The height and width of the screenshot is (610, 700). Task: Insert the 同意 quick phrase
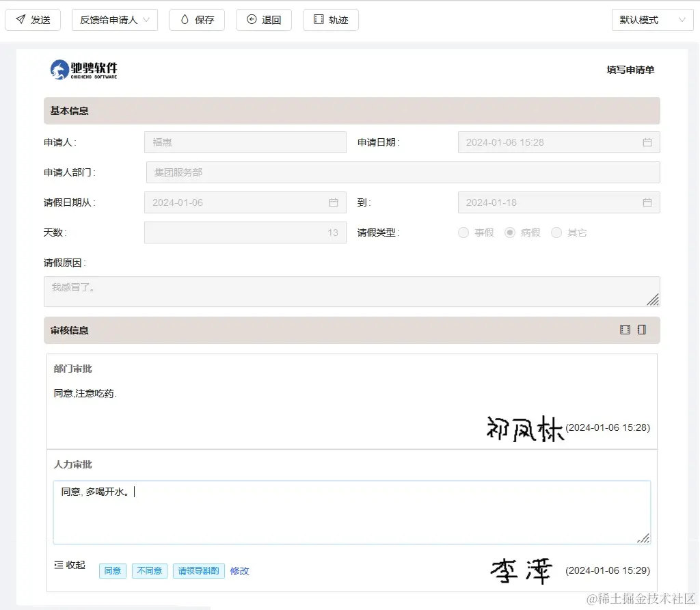[x=113, y=571]
